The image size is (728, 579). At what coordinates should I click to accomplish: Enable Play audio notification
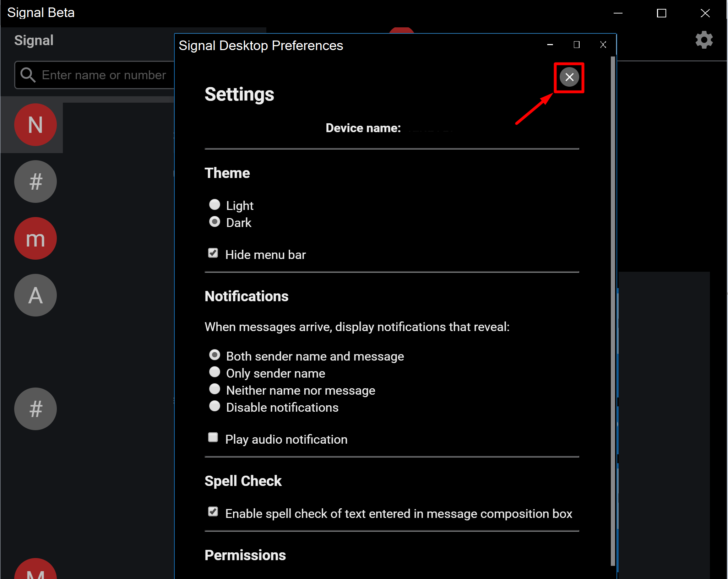pyautogui.click(x=213, y=438)
